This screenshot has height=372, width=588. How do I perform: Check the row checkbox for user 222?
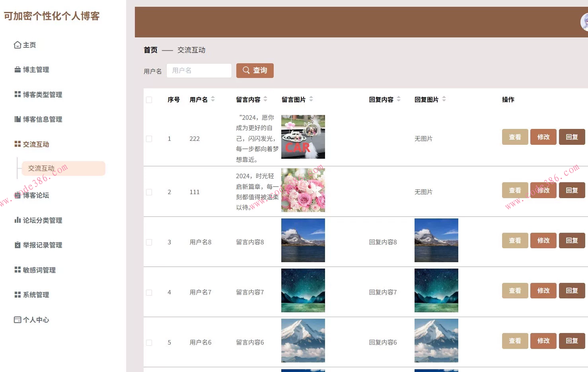coord(149,138)
